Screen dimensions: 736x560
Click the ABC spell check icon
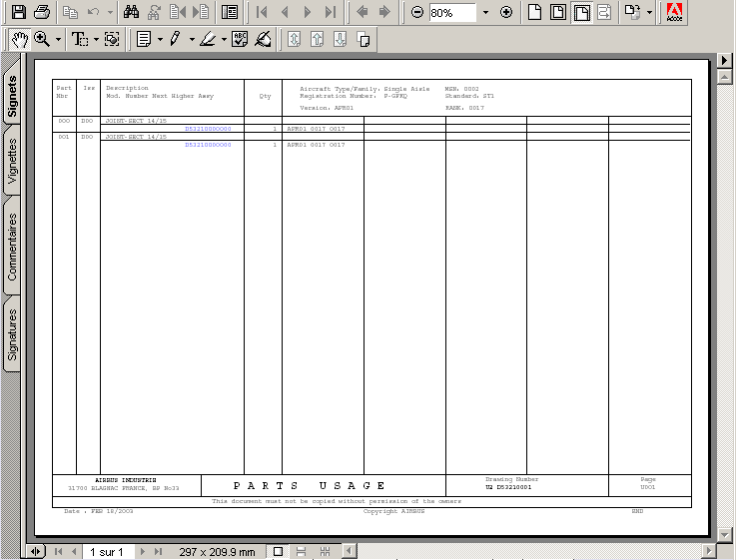[240, 39]
